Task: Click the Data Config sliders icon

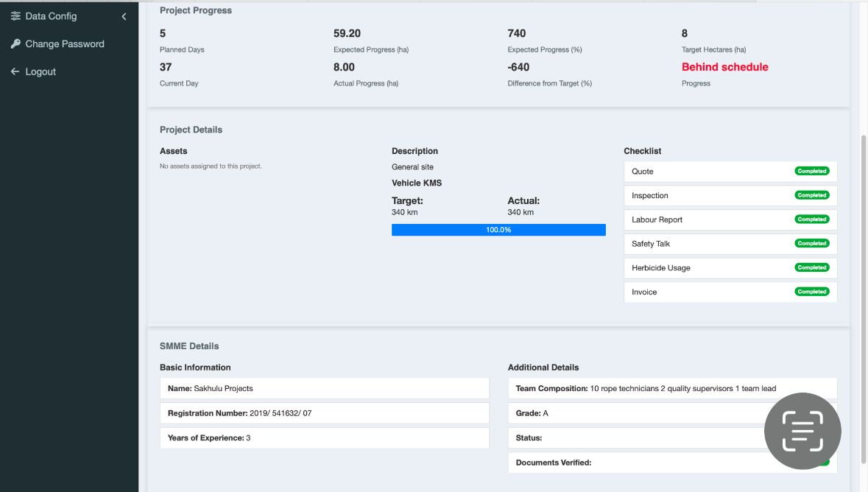Action: 15,16
